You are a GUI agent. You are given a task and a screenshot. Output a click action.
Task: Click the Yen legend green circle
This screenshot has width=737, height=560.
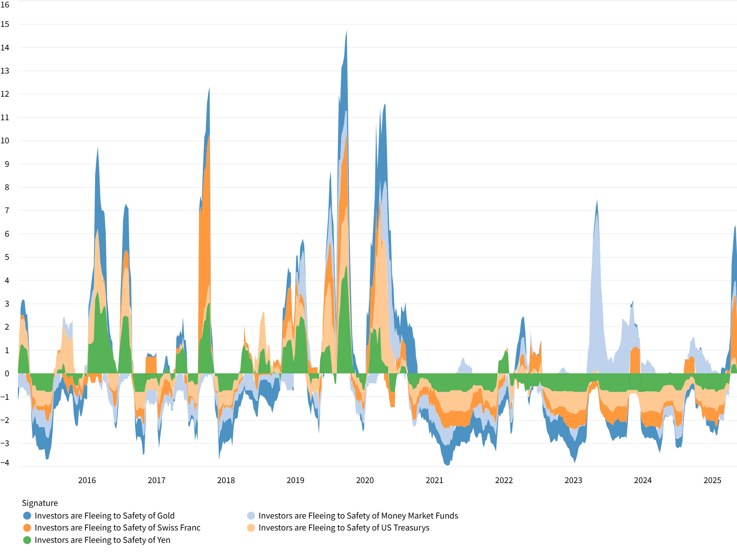(x=27, y=540)
